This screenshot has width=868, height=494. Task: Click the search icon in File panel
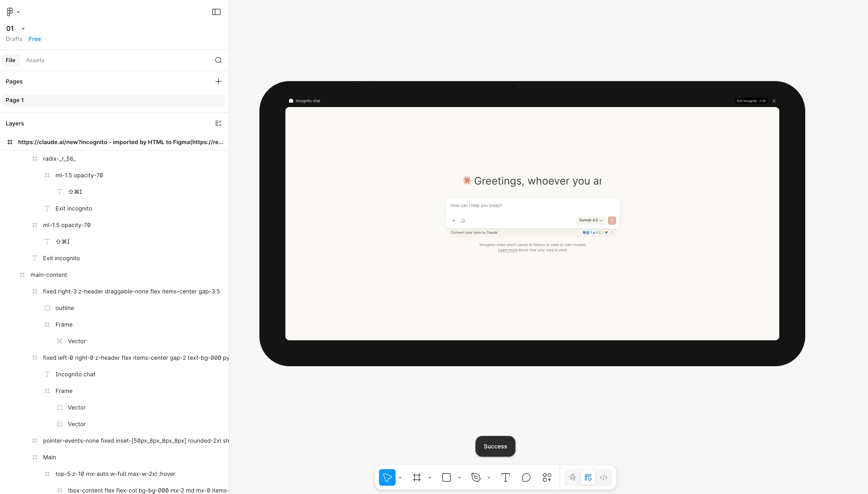(x=218, y=60)
